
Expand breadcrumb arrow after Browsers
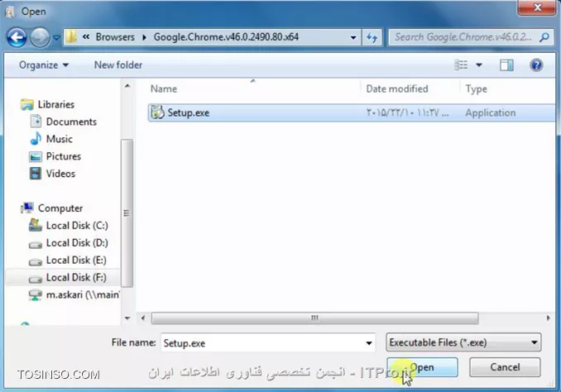tap(144, 37)
